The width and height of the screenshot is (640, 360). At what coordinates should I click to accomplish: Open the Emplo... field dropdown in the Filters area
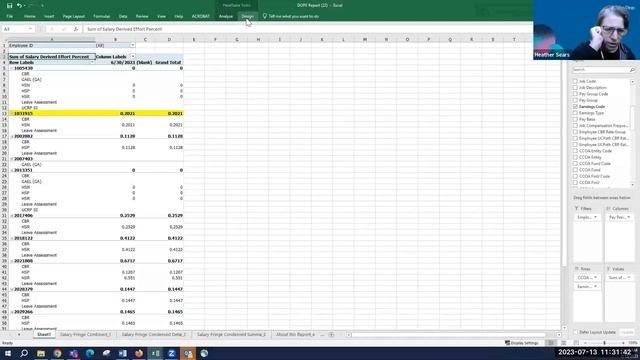click(x=595, y=218)
